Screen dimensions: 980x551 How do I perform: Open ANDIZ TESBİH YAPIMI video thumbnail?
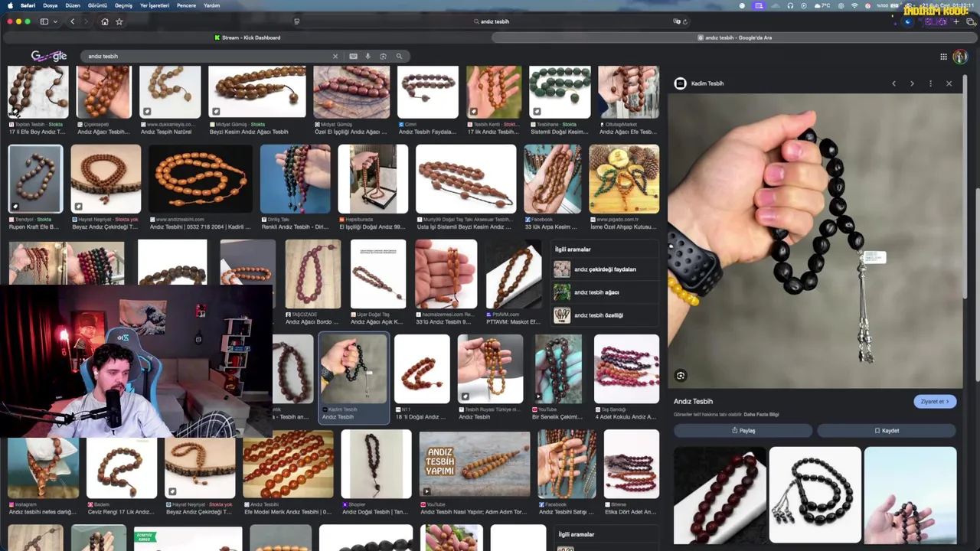(x=474, y=464)
